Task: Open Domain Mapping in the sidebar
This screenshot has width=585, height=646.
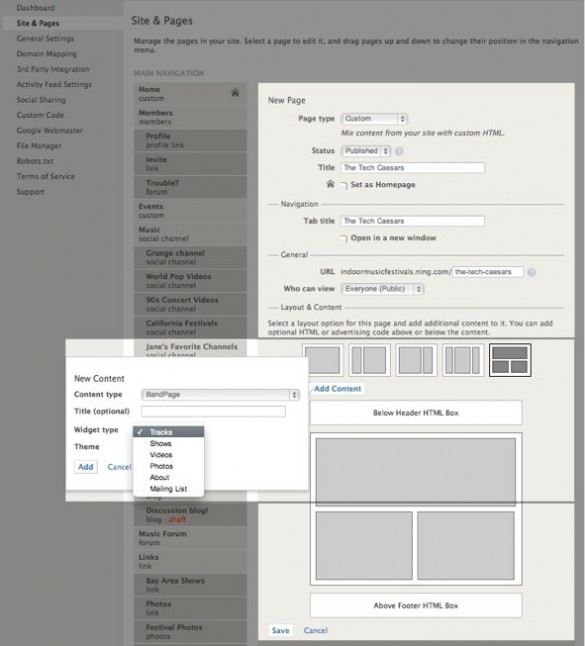Action: (x=47, y=54)
